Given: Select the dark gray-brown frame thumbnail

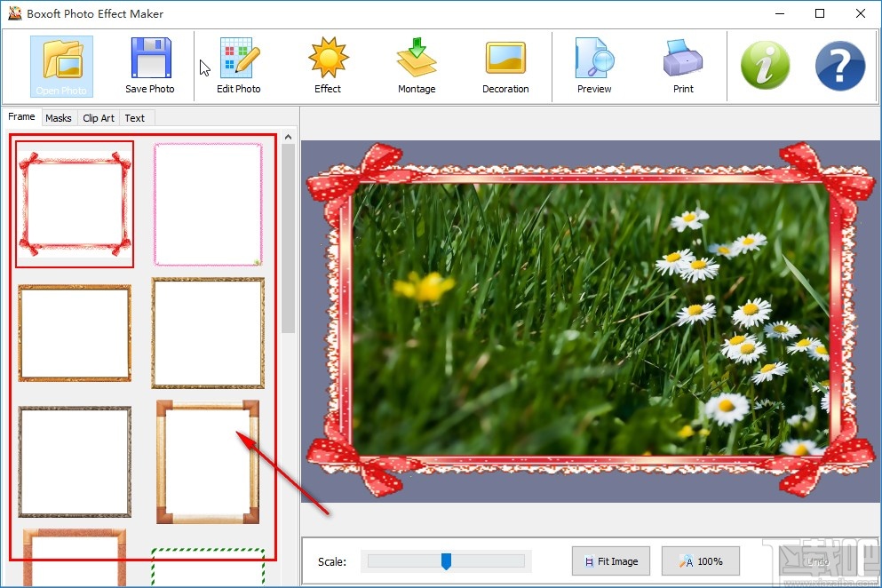Looking at the screenshot, I should (x=75, y=462).
